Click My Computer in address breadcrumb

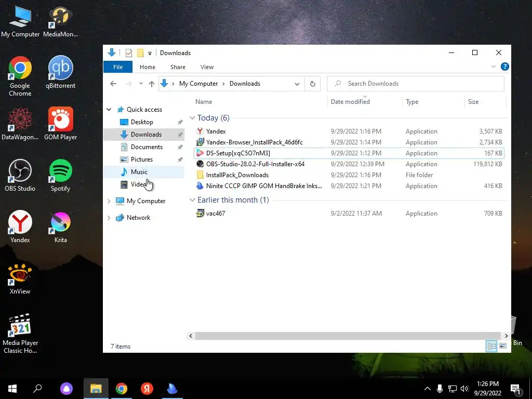198,84
